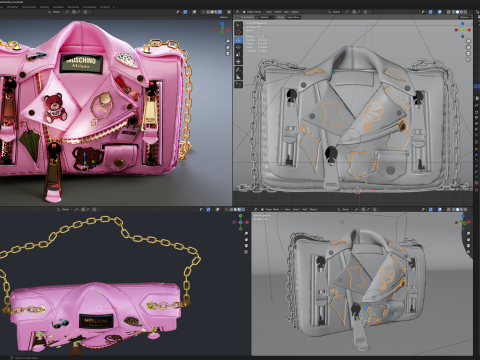Toggle overlays in pink rendered bag viewport
The height and width of the screenshot is (360, 480).
194,12
